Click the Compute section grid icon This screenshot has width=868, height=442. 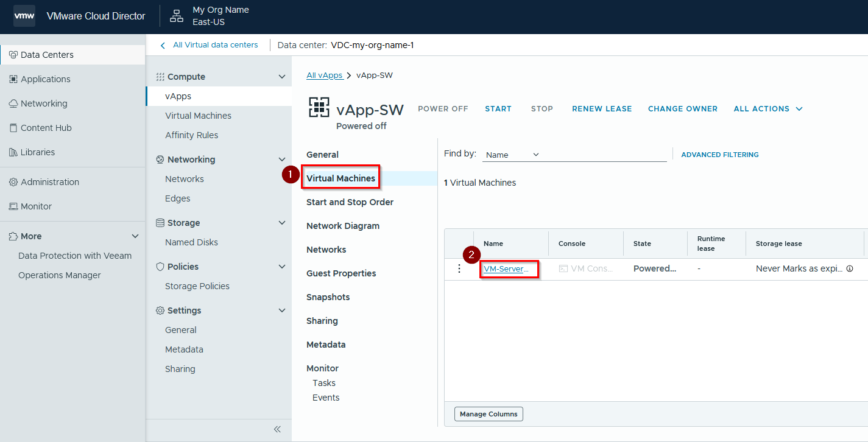[160, 77]
